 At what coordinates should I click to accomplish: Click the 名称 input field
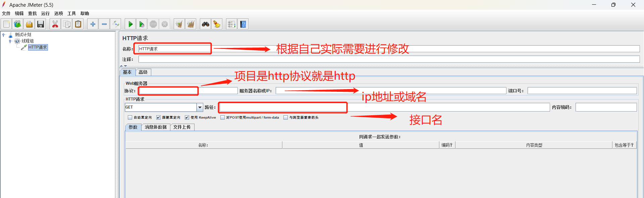[389, 49]
